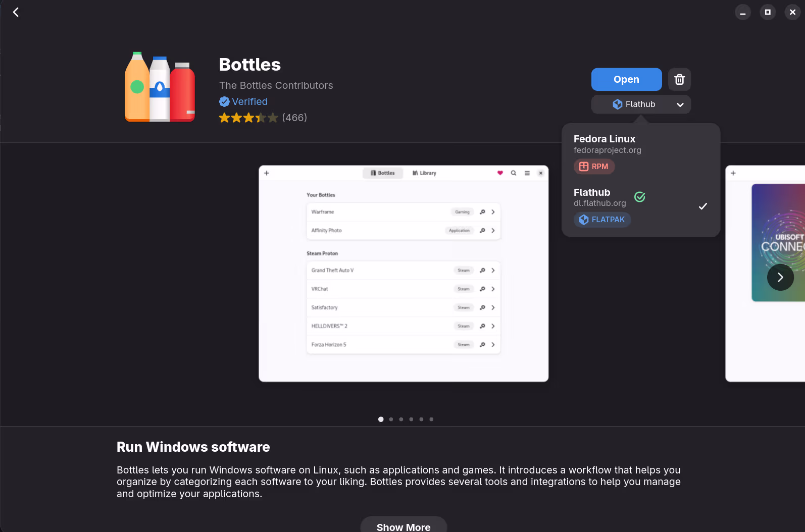805x532 pixels.
Task: Minimize the Software window
Action: [x=743, y=12]
